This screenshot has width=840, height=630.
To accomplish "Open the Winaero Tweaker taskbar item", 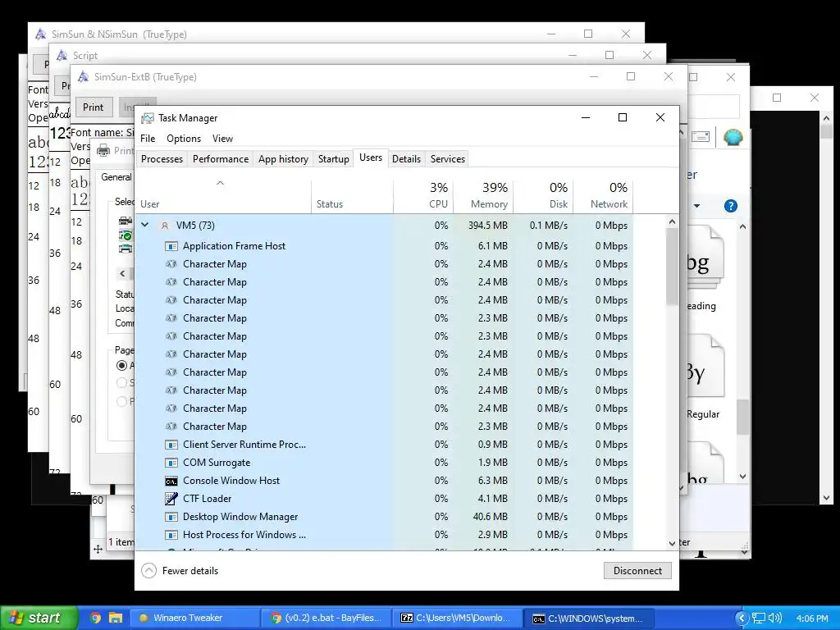I will pos(194,618).
